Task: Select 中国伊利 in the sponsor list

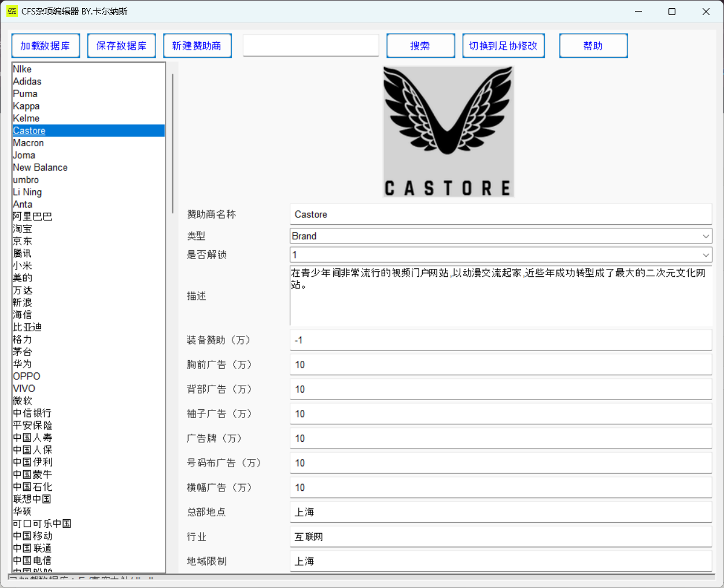Action: [88, 463]
